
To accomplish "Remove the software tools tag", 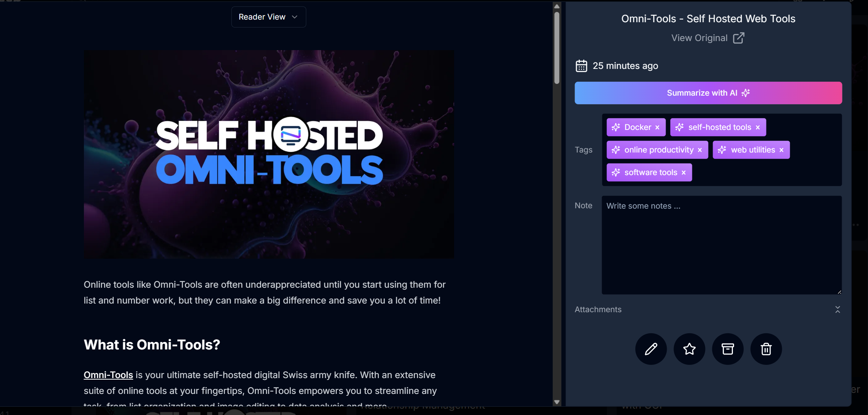I will [x=684, y=173].
